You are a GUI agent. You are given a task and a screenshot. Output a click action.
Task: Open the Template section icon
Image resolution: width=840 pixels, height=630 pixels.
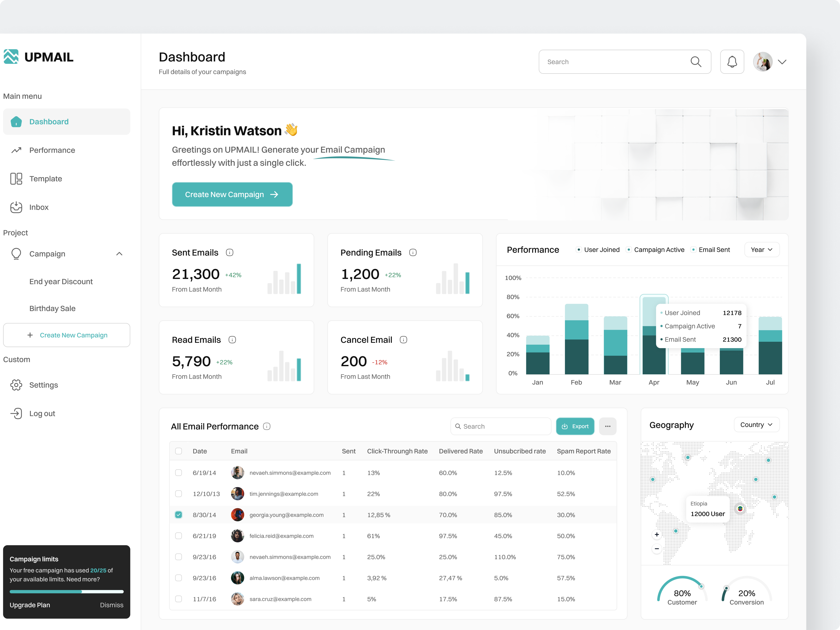(16, 178)
